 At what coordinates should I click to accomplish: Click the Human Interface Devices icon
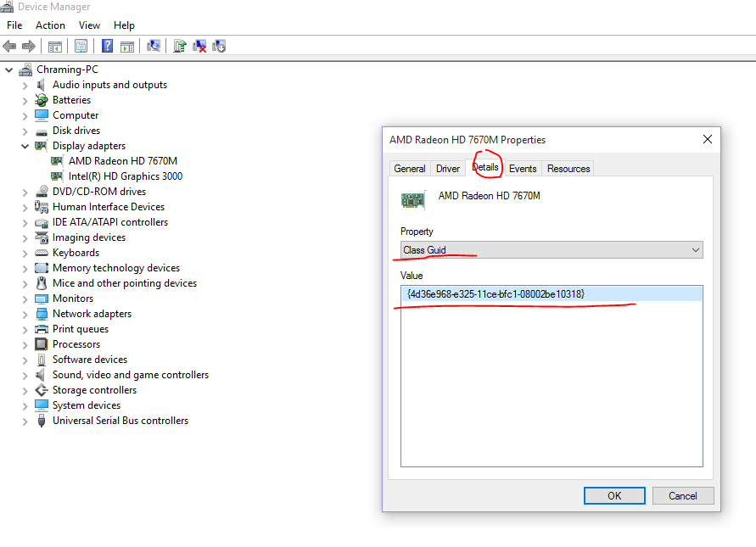pyautogui.click(x=42, y=207)
